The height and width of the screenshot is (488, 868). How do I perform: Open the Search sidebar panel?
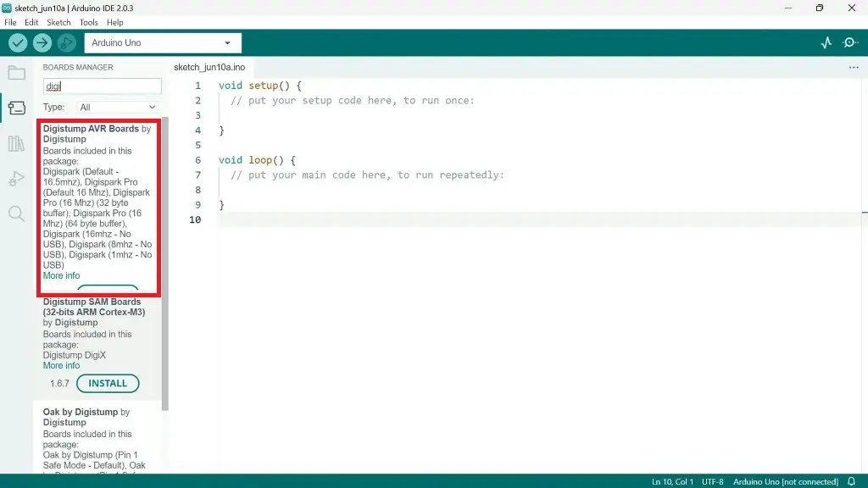tap(17, 213)
